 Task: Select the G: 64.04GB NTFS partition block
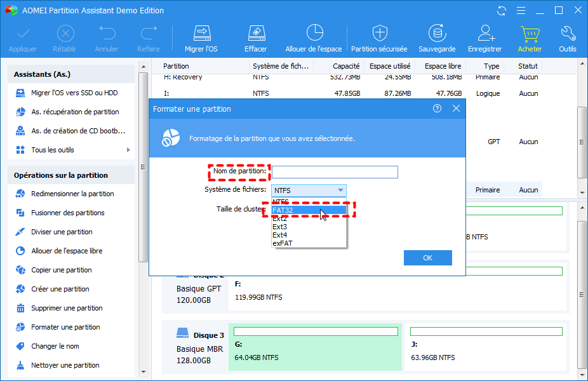[315, 347]
